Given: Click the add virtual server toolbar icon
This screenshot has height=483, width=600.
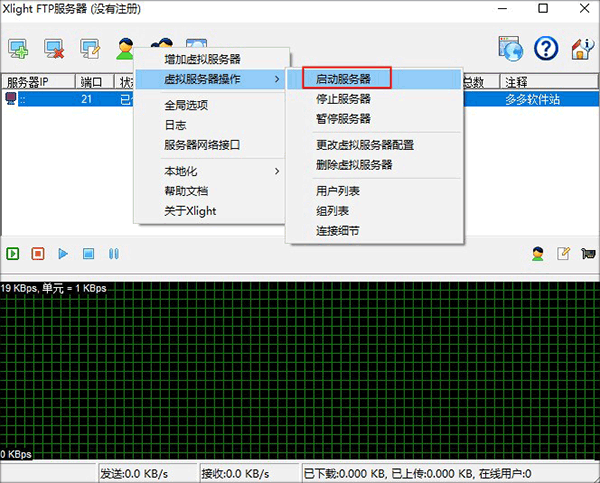Looking at the screenshot, I should (18, 49).
